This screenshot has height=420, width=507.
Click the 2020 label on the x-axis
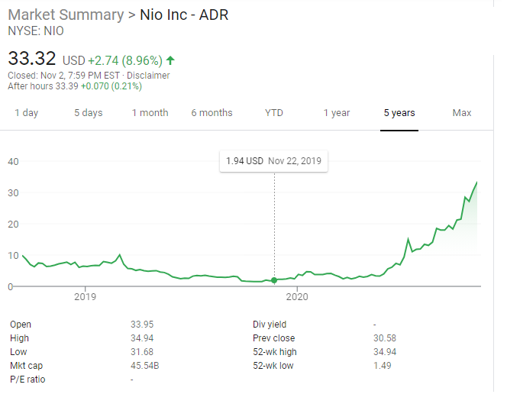click(x=296, y=296)
